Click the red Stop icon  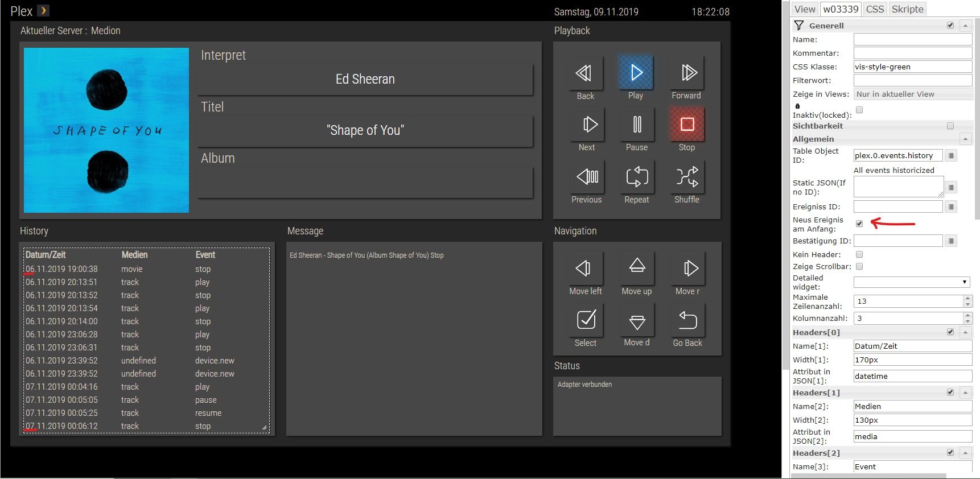click(687, 124)
